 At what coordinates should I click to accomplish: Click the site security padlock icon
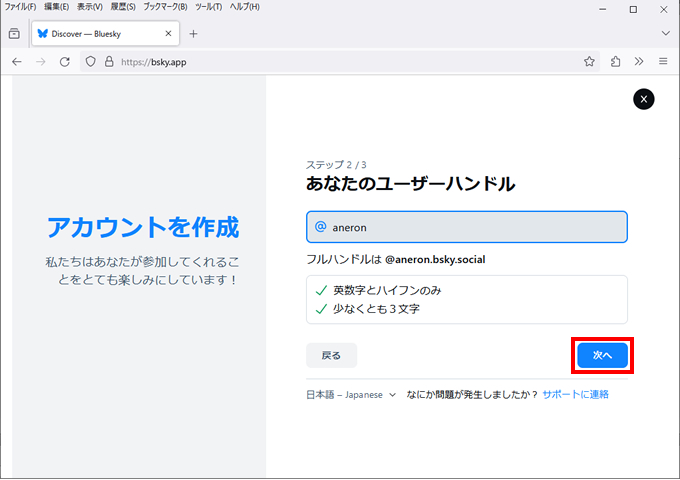[x=109, y=62]
